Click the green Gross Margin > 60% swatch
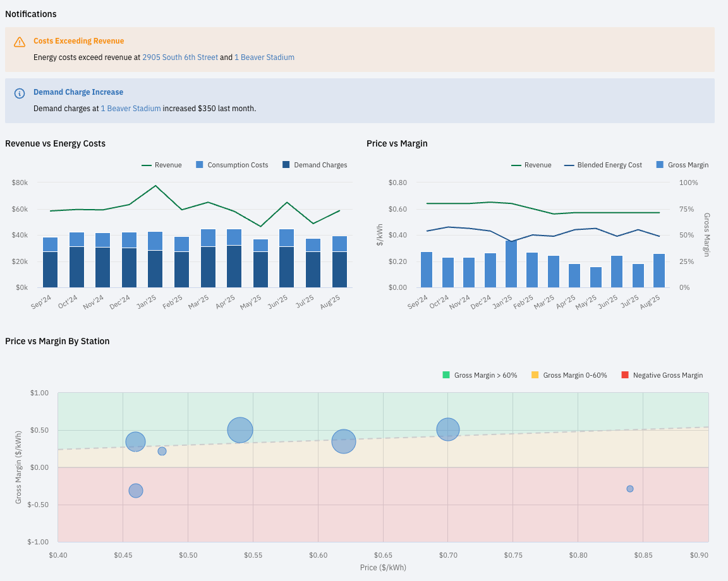 pos(446,375)
